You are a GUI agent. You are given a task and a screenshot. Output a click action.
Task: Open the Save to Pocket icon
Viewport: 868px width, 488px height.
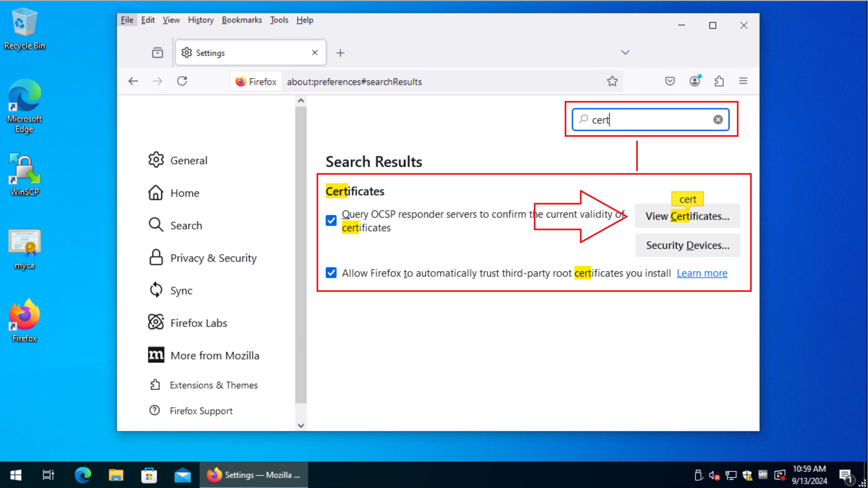(x=670, y=81)
